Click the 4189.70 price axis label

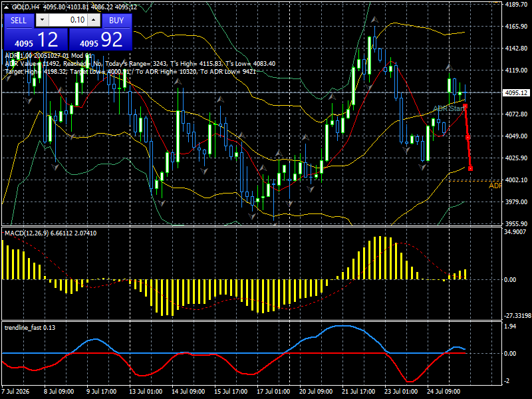coord(516,5)
